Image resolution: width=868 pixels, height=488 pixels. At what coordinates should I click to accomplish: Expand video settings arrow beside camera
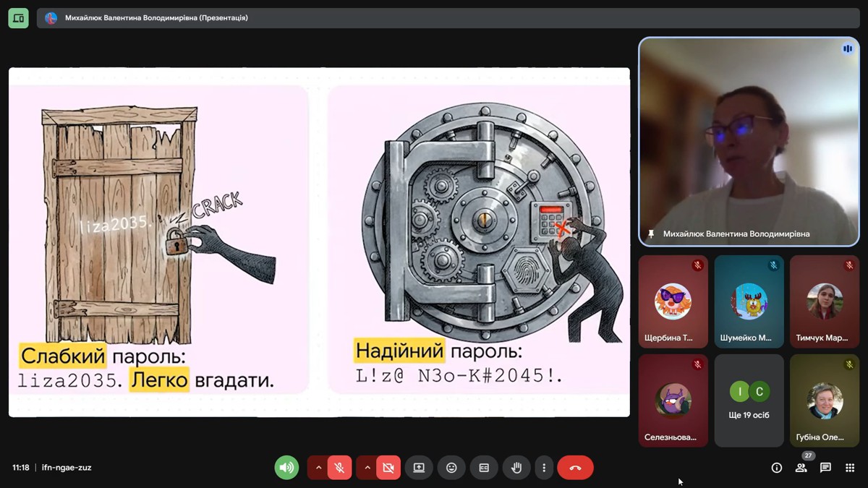click(x=367, y=468)
